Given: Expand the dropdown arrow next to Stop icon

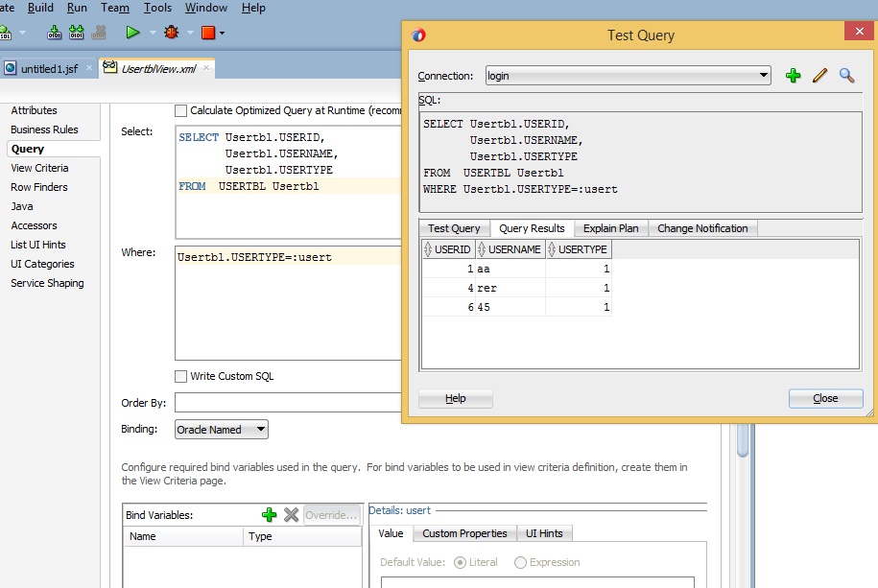Looking at the screenshot, I should 223,34.
